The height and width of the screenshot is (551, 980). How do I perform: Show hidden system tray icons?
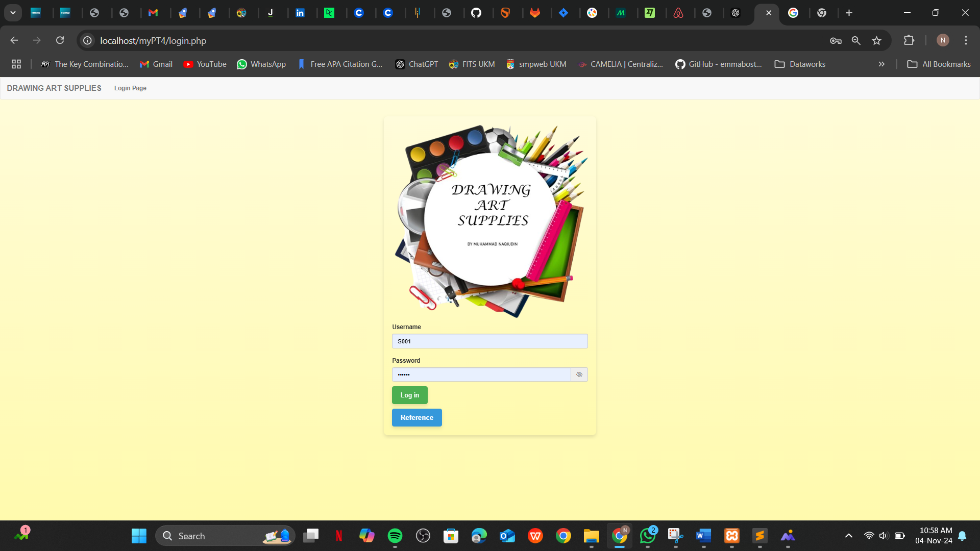pyautogui.click(x=848, y=536)
